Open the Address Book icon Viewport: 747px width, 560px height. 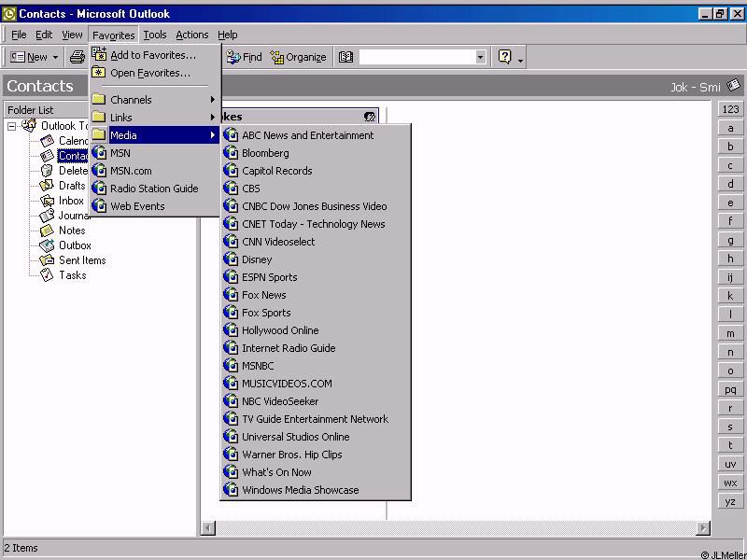coord(345,57)
